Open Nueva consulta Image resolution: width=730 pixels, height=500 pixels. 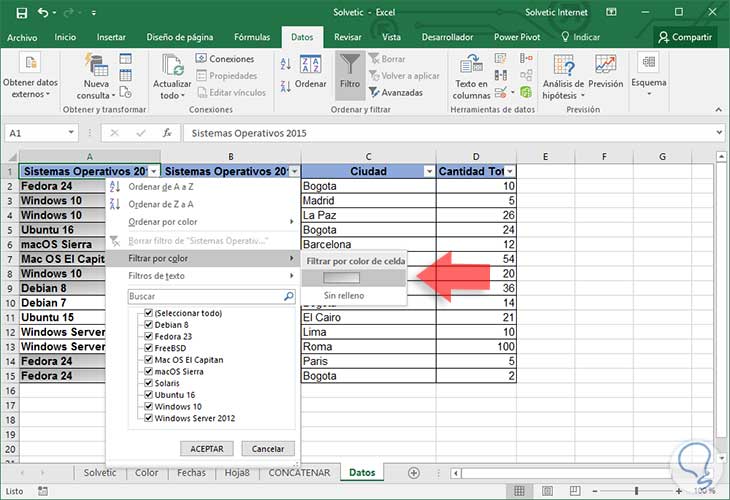click(x=97, y=76)
